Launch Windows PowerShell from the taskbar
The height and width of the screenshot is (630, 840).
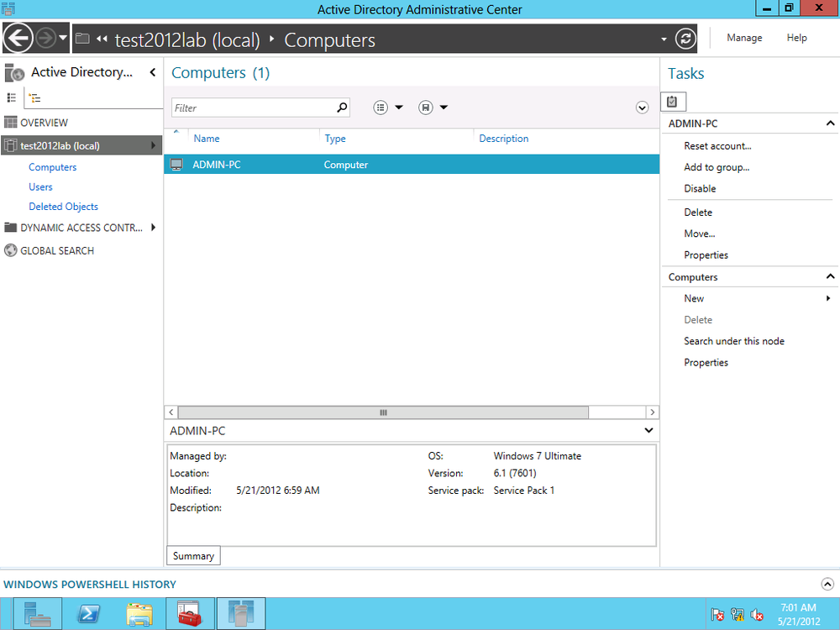(88, 614)
